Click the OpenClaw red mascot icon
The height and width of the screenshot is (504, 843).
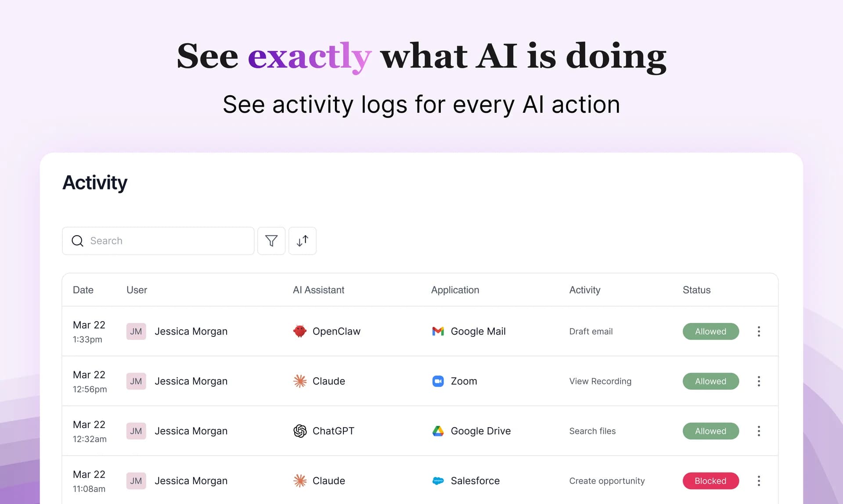[300, 331]
